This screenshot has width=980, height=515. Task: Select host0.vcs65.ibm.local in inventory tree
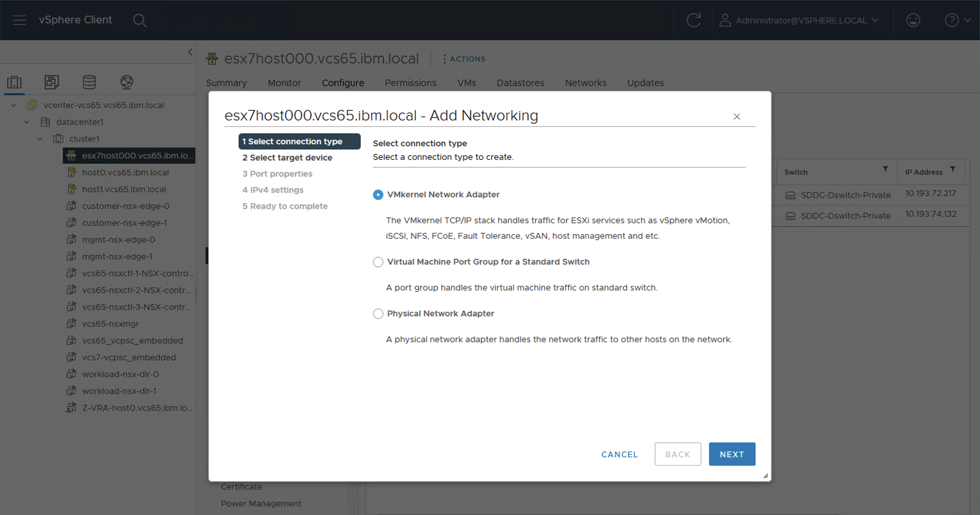(125, 172)
